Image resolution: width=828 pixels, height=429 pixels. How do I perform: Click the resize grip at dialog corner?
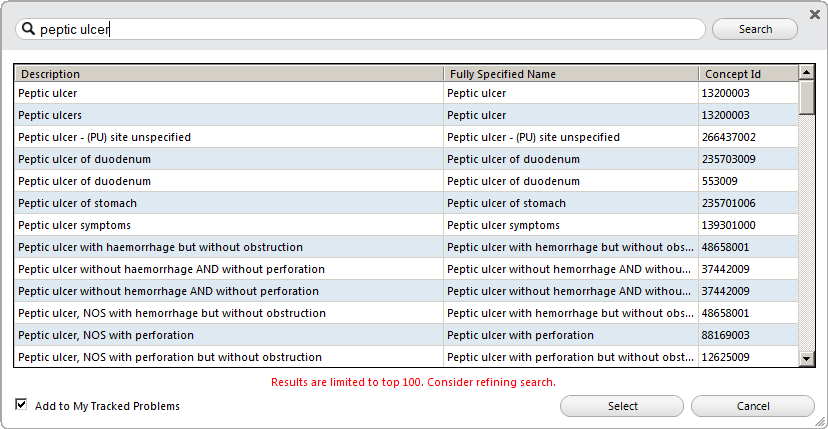(820, 421)
